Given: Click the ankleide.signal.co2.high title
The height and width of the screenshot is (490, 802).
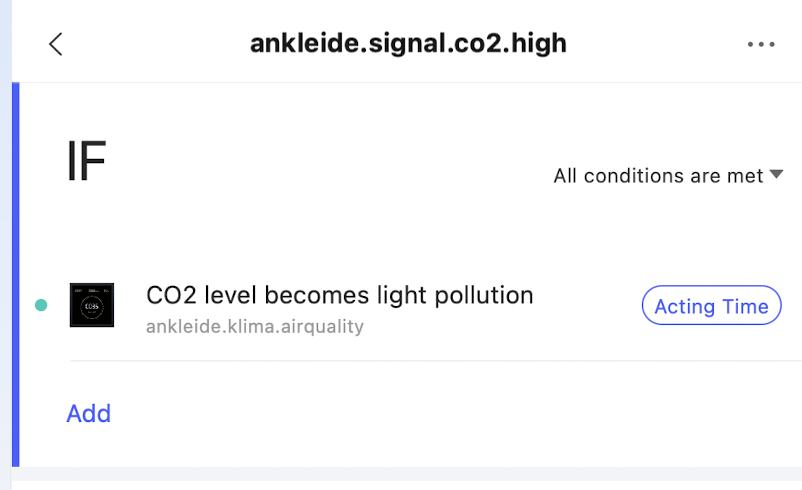Looking at the screenshot, I should point(408,43).
